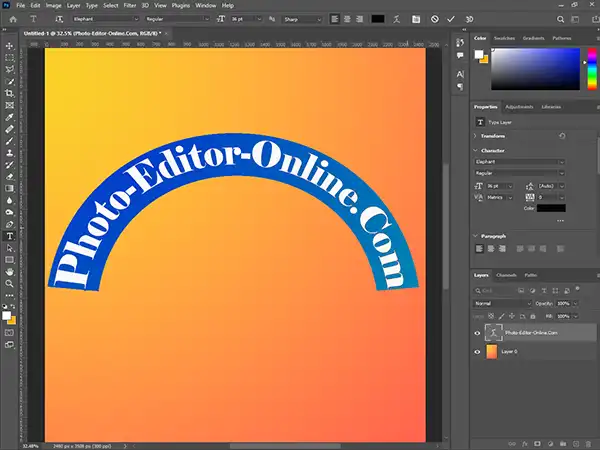Viewport: 600px width, 450px height.
Task: Commit current text edits with checkmark
Action: 451,19
